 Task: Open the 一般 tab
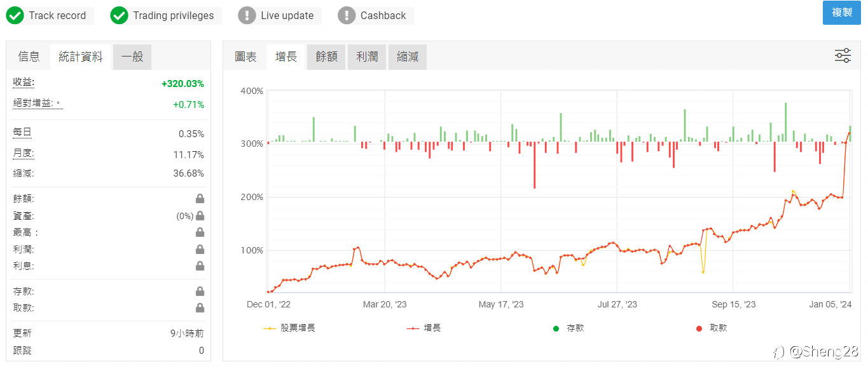pos(132,57)
